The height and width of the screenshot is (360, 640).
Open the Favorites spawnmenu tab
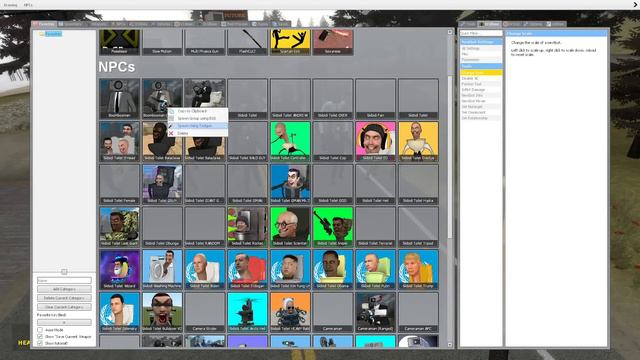(44, 24)
